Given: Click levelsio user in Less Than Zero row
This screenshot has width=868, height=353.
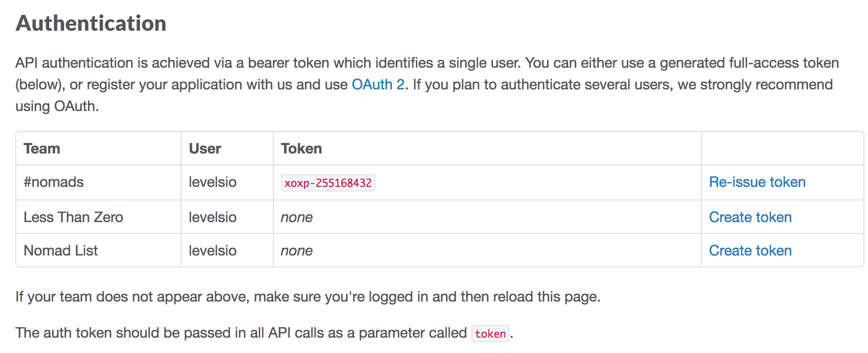Looking at the screenshot, I should click(212, 217).
